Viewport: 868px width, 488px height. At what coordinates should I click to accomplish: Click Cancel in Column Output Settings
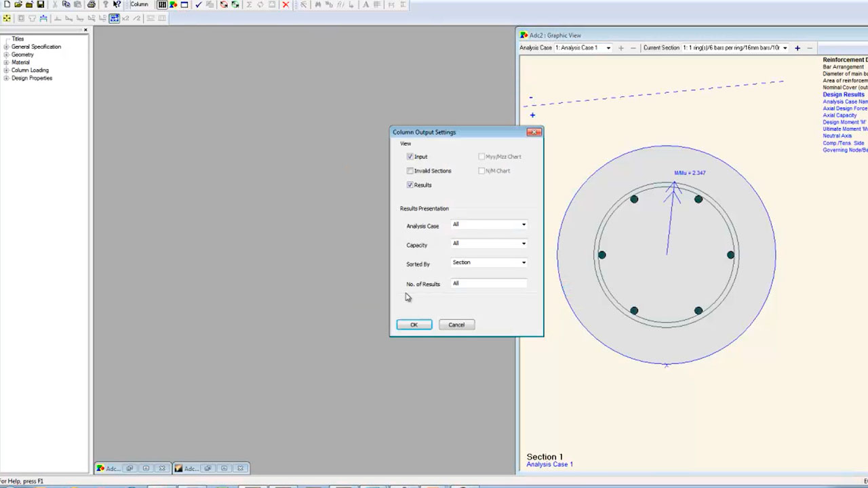456,325
